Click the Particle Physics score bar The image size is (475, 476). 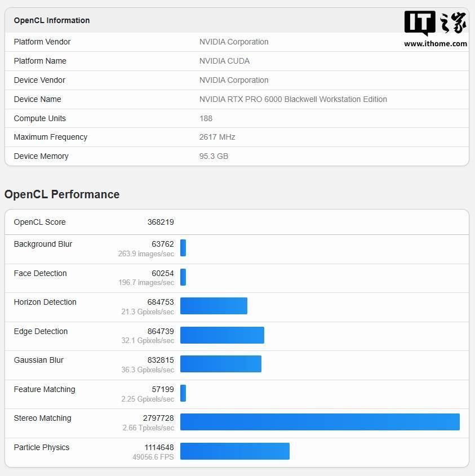235,451
